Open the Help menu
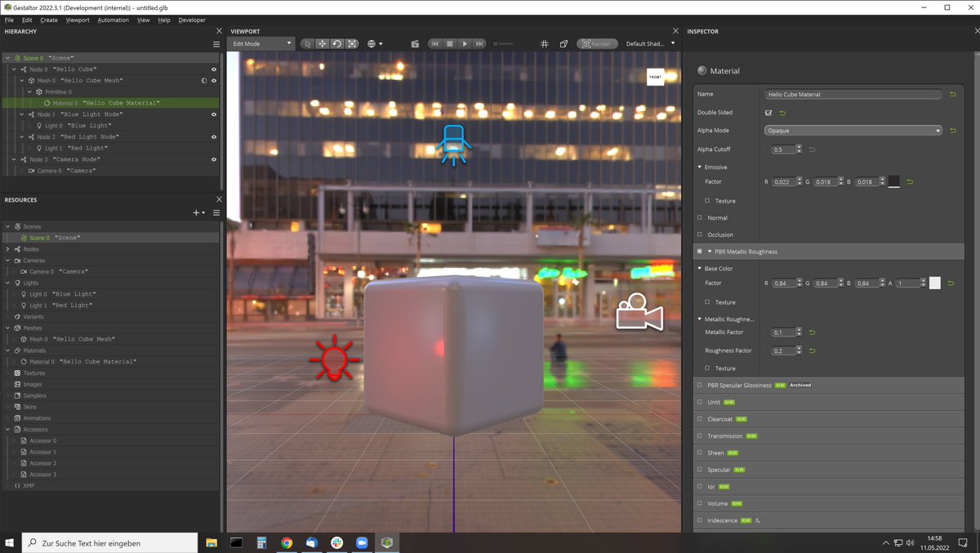Image resolution: width=980 pixels, height=553 pixels. (x=164, y=20)
